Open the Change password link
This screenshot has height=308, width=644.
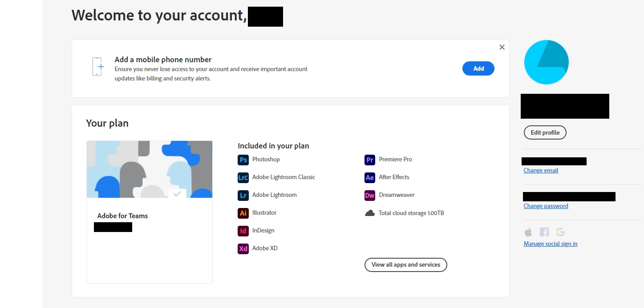point(546,206)
